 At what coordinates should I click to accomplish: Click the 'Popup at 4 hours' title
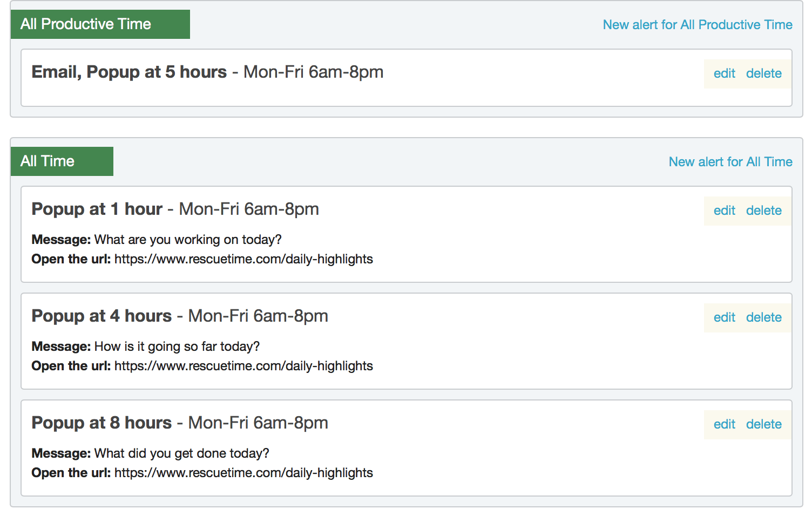point(101,316)
